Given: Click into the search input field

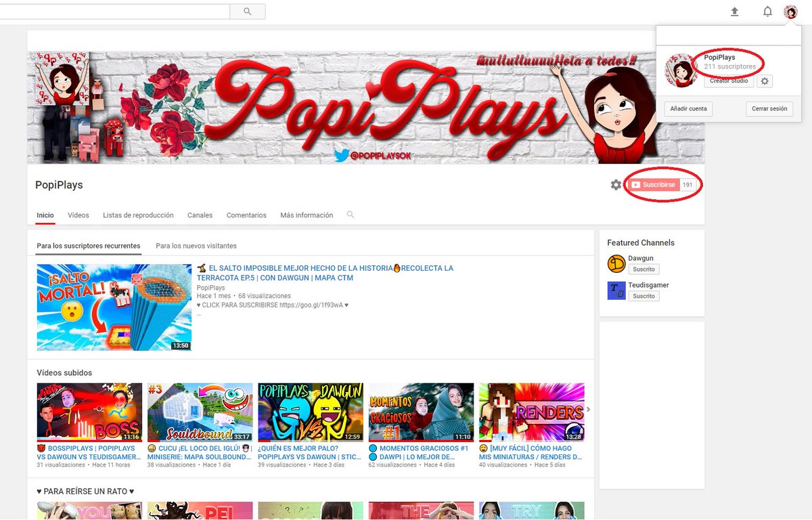Looking at the screenshot, I should click(x=115, y=12).
